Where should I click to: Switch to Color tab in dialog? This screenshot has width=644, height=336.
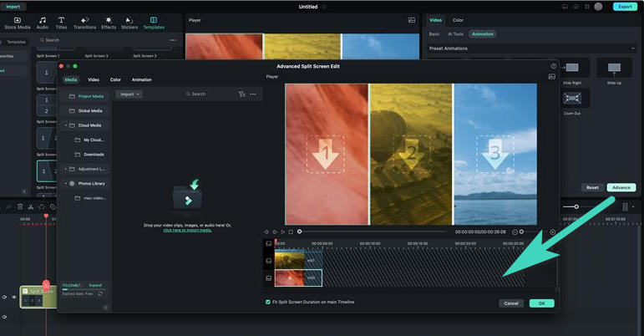115,79
